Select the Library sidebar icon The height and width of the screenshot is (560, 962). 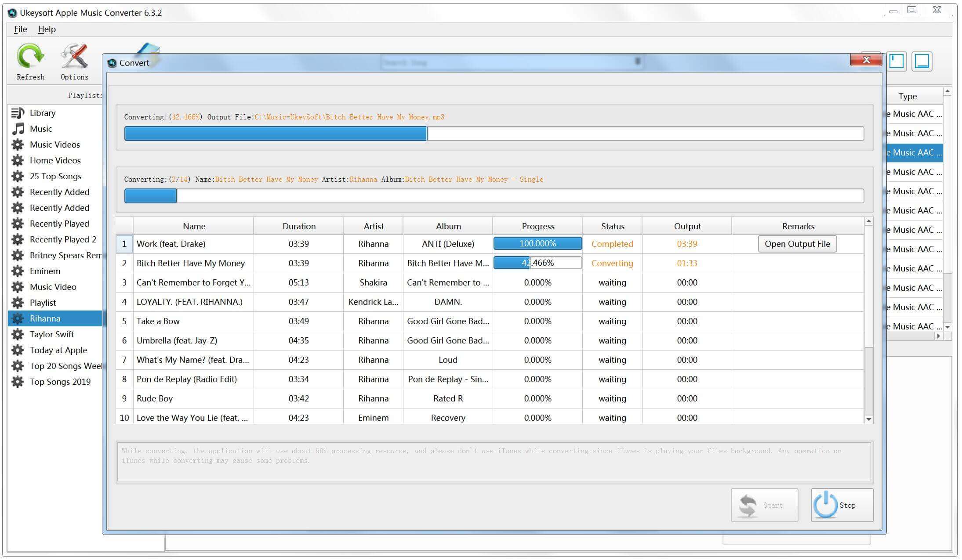pyautogui.click(x=18, y=112)
